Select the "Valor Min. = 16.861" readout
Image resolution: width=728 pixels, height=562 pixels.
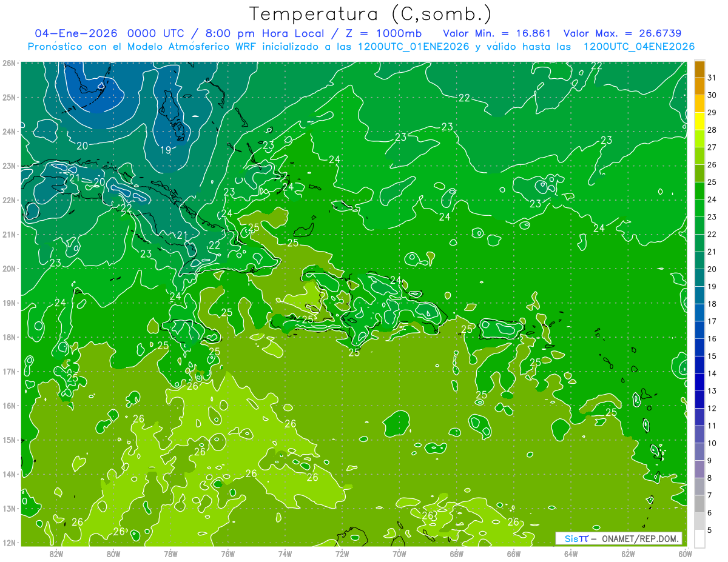point(497,33)
